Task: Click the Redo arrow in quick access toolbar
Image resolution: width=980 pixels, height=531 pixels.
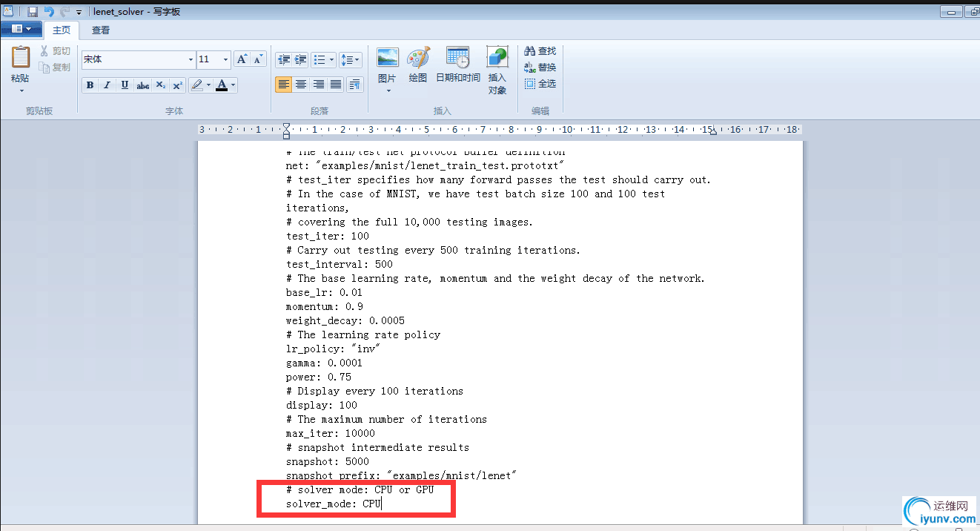Action: click(x=64, y=11)
